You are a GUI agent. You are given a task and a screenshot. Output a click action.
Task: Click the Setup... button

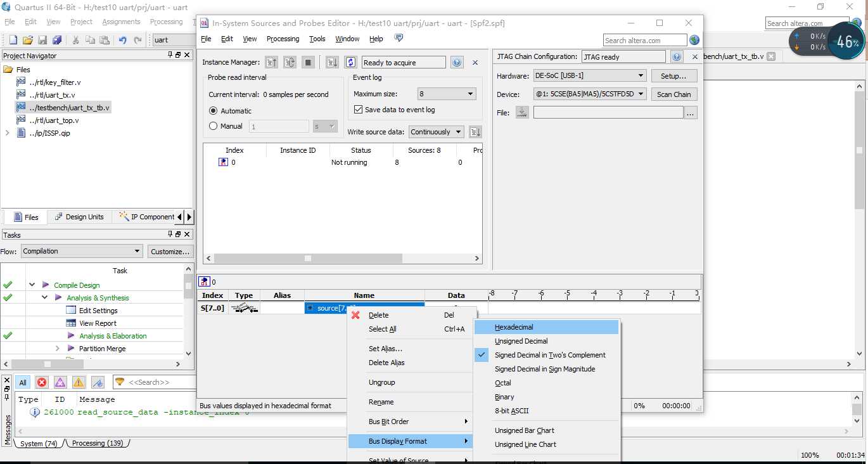[673, 75]
